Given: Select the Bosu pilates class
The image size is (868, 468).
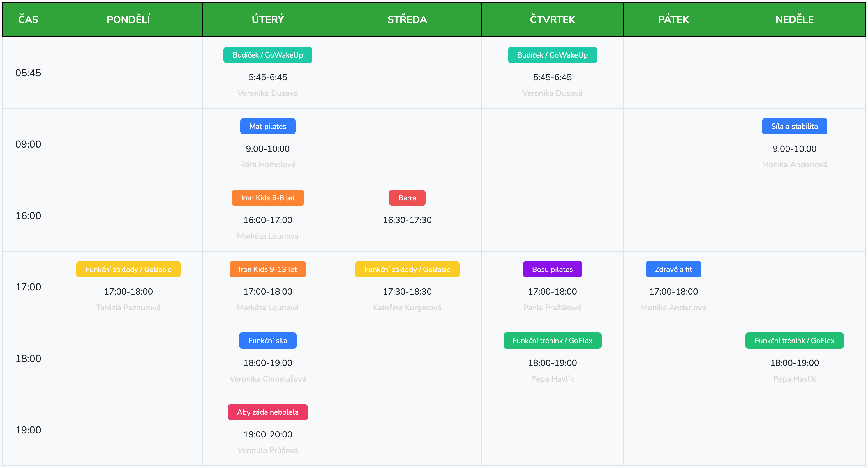Looking at the screenshot, I should (552, 269).
